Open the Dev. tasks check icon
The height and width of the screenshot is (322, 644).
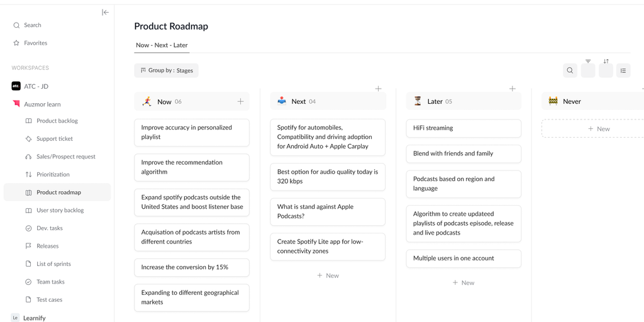[x=28, y=228]
